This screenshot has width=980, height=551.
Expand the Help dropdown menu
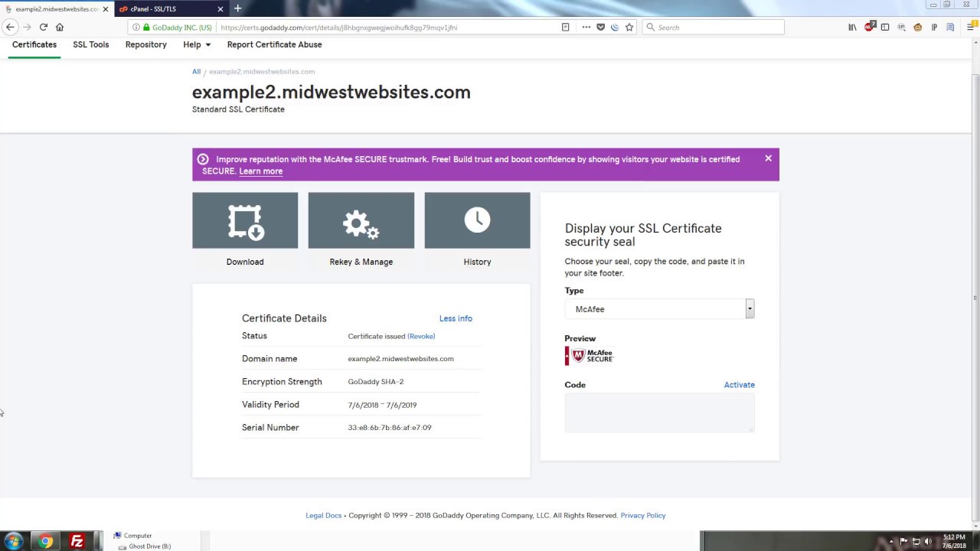[197, 44]
